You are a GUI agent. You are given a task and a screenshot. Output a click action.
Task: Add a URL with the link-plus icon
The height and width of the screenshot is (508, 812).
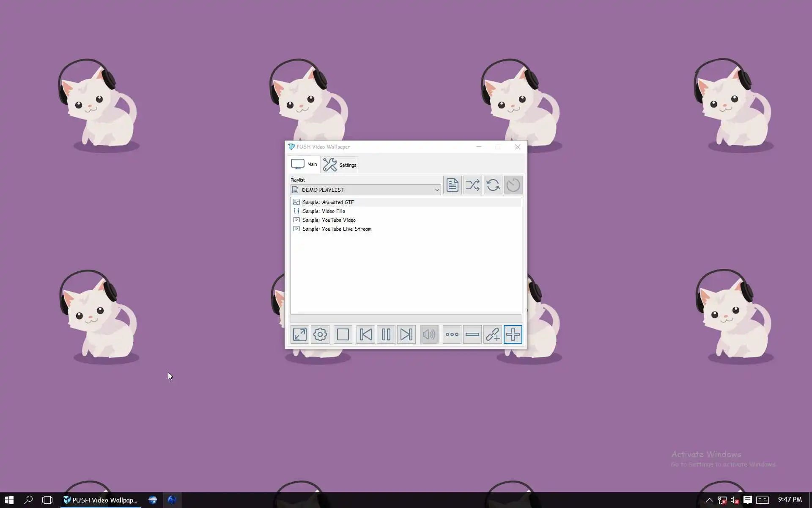click(x=492, y=334)
